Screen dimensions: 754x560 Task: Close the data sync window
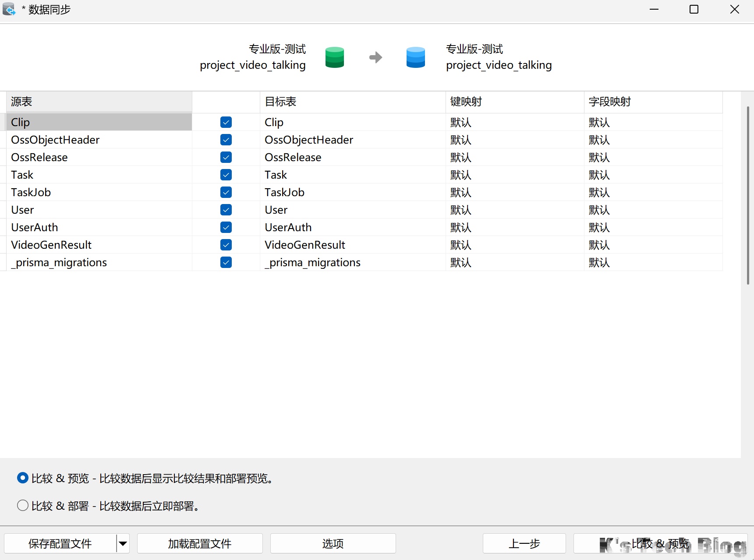pyautogui.click(x=734, y=9)
